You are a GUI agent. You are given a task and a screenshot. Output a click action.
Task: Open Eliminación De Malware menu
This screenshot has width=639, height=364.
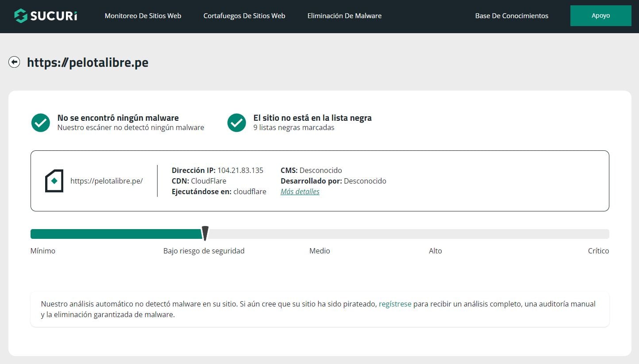coord(344,16)
